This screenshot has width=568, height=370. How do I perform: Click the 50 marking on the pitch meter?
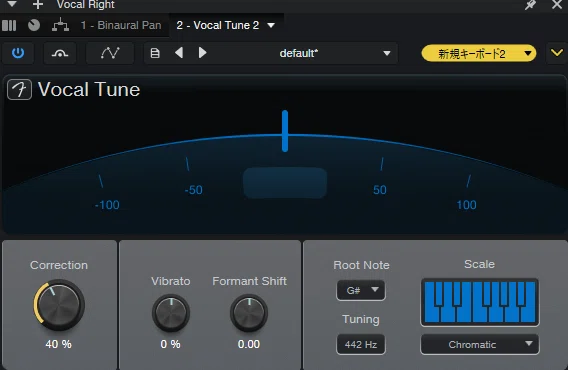380,190
